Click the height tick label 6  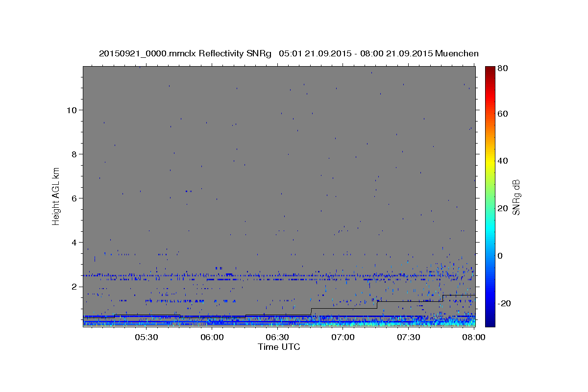[75, 198]
